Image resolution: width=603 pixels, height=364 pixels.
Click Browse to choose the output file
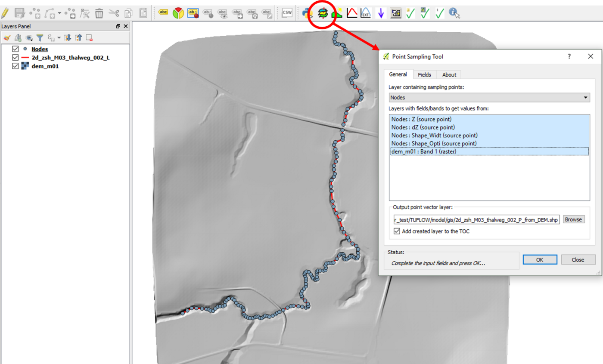pos(573,219)
